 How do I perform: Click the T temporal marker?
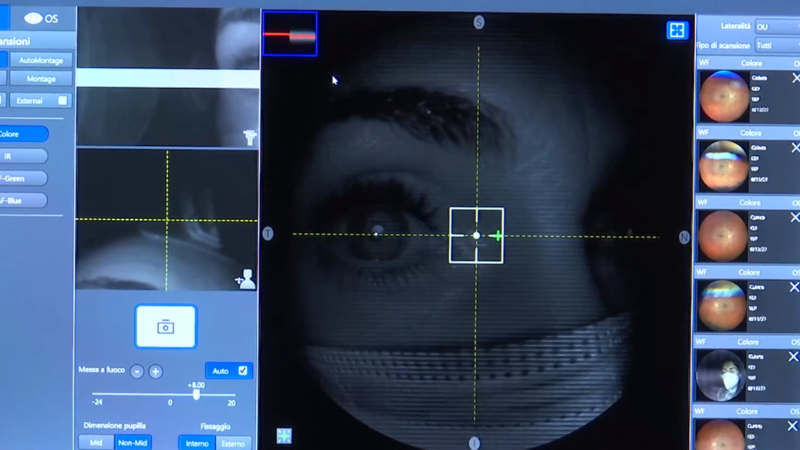[x=268, y=234]
